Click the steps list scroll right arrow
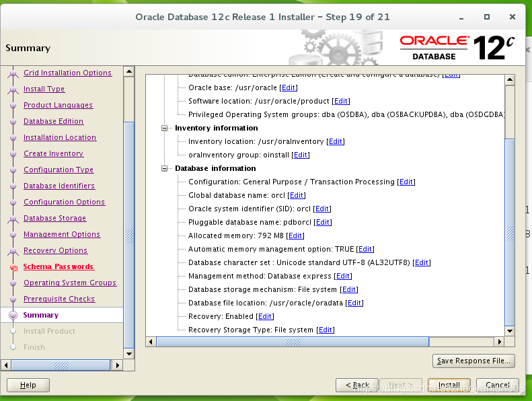Image resolution: width=532 pixels, height=401 pixels. click(118, 365)
